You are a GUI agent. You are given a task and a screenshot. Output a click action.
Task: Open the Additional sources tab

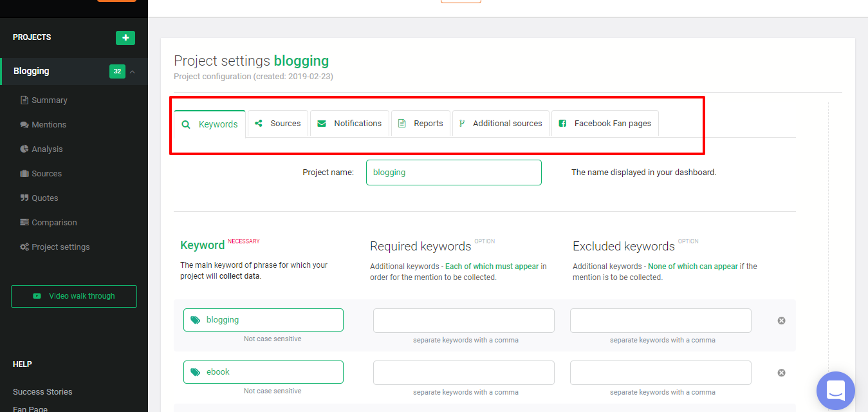point(501,124)
